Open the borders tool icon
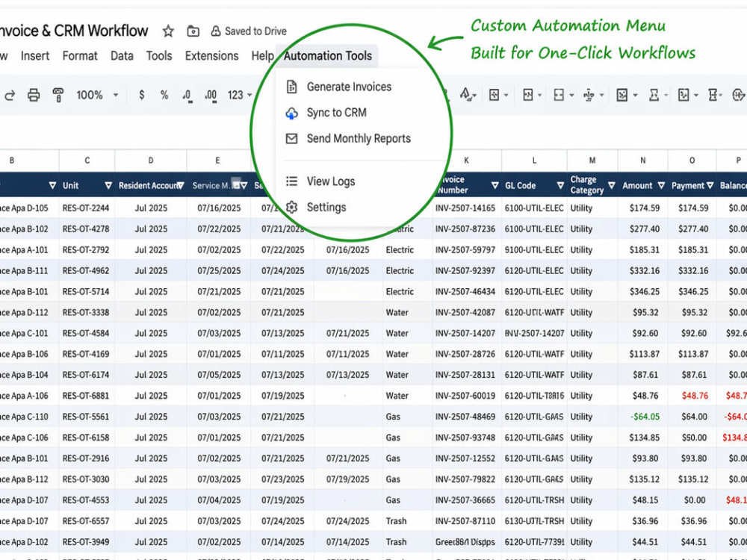 tap(498, 96)
